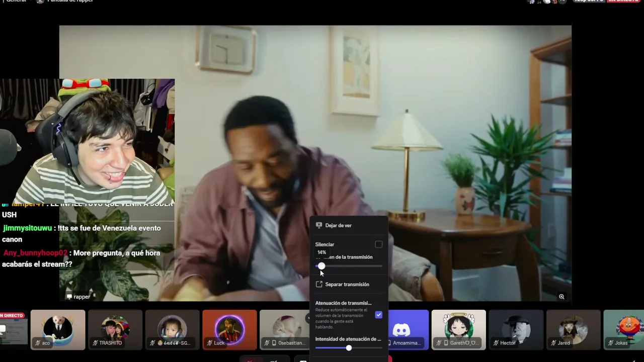This screenshot has height=362, width=644.
Task: Click the muted mic icon on TRASHITO
Action: point(95,343)
